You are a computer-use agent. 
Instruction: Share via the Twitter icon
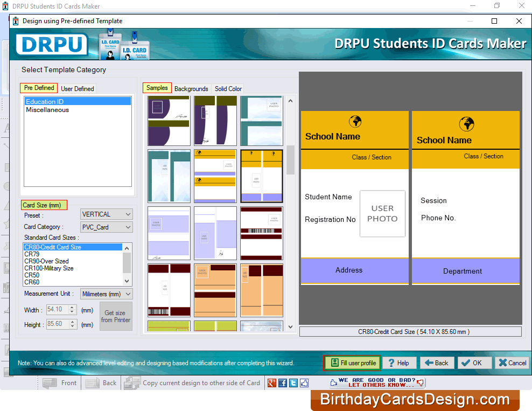click(293, 383)
